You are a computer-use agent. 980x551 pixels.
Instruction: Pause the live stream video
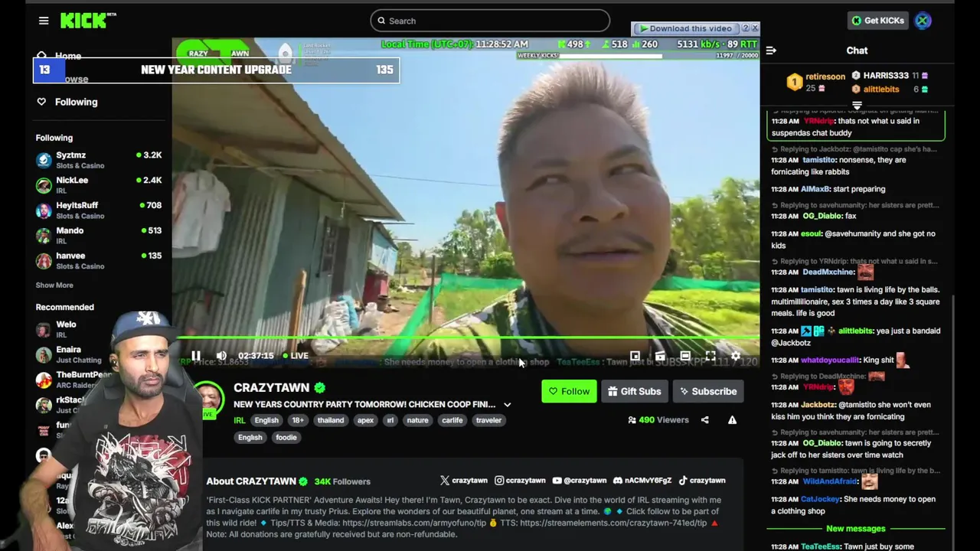coord(196,356)
